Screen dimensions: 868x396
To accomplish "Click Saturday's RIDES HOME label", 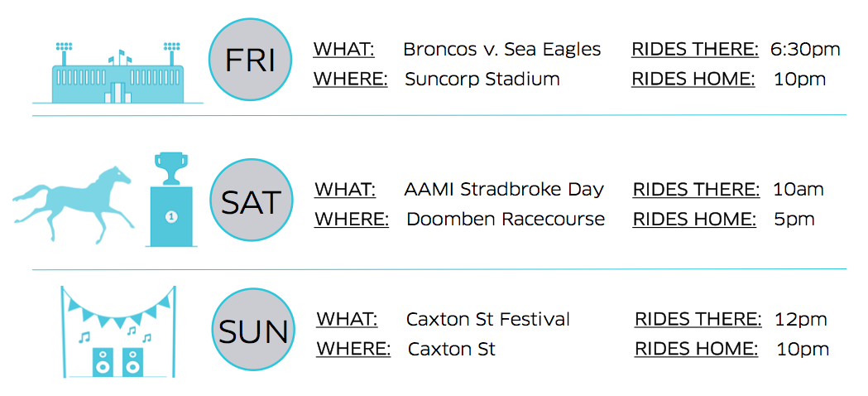I will coord(694,219).
